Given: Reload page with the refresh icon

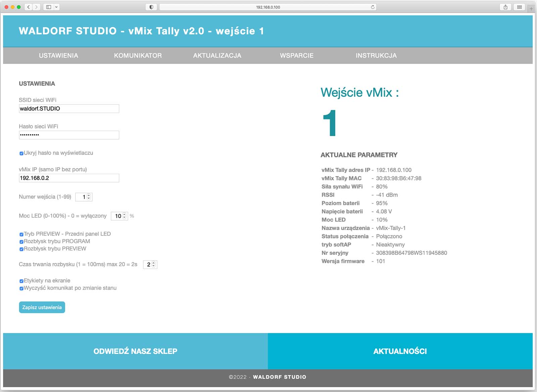Looking at the screenshot, I should pyautogui.click(x=373, y=7).
